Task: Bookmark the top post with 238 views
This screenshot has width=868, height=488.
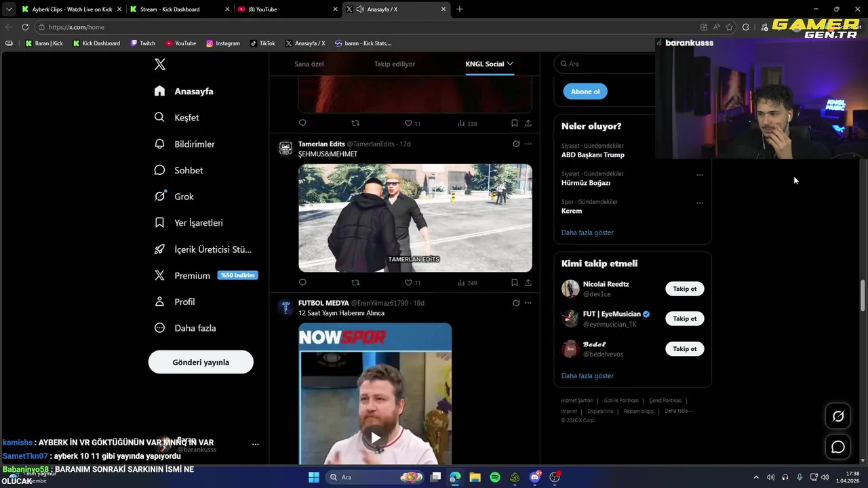Action: point(515,123)
